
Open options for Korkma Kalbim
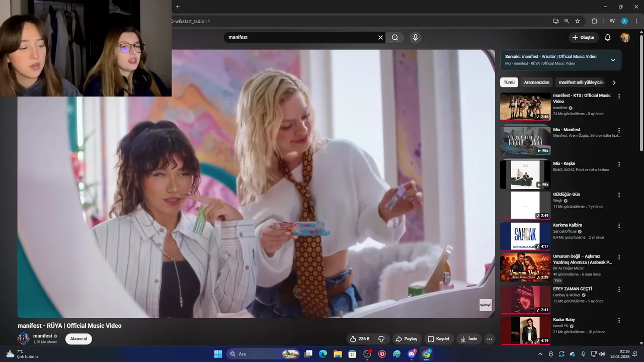point(619,226)
